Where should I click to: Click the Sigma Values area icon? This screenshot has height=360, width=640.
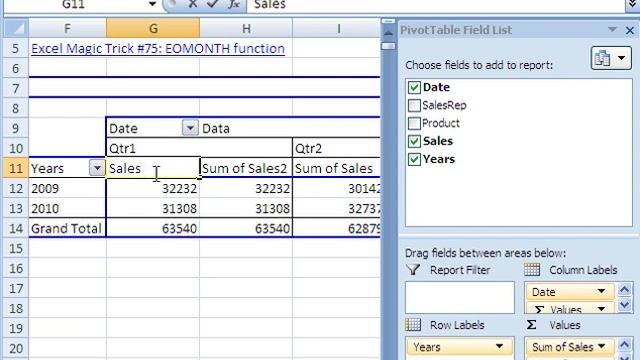pyautogui.click(x=531, y=325)
